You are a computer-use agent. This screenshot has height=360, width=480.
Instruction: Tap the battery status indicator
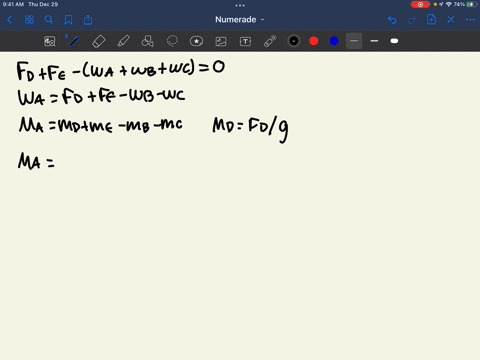(x=471, y=4)
